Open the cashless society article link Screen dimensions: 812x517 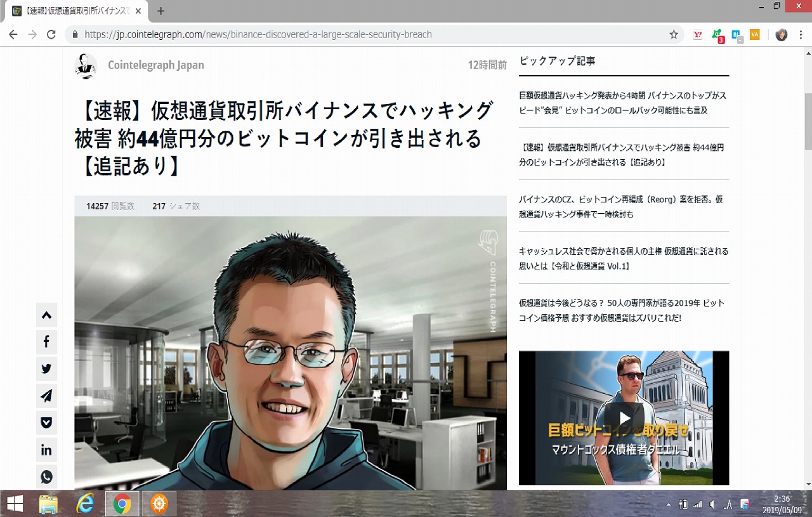(x=623, y=259)
